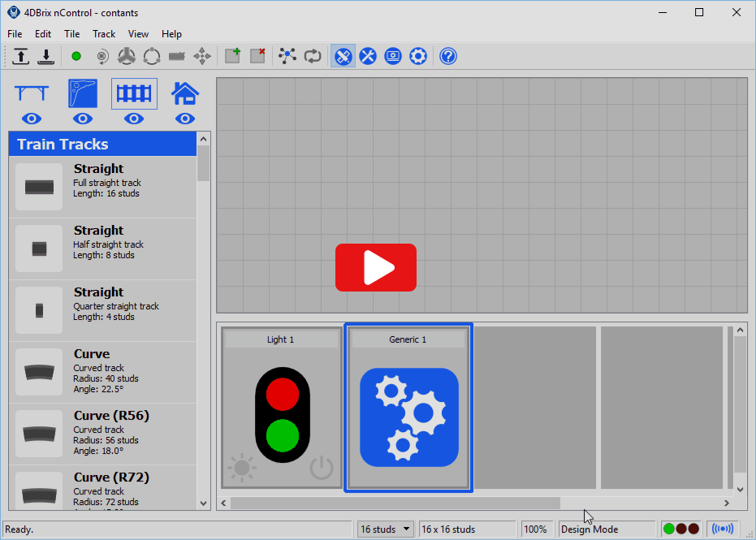
Task: Delete tile using red X icon
Action: [258, 56]
